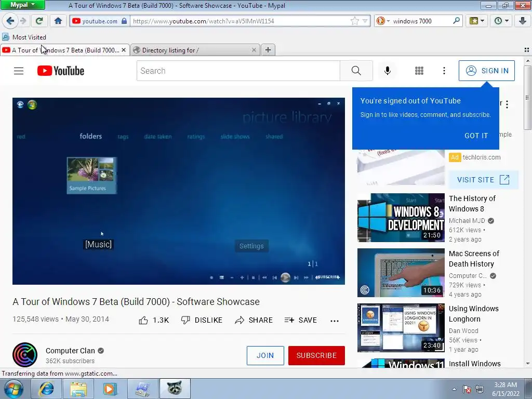
Task: Open the Mypal application menu
Action: click(22, 5)
